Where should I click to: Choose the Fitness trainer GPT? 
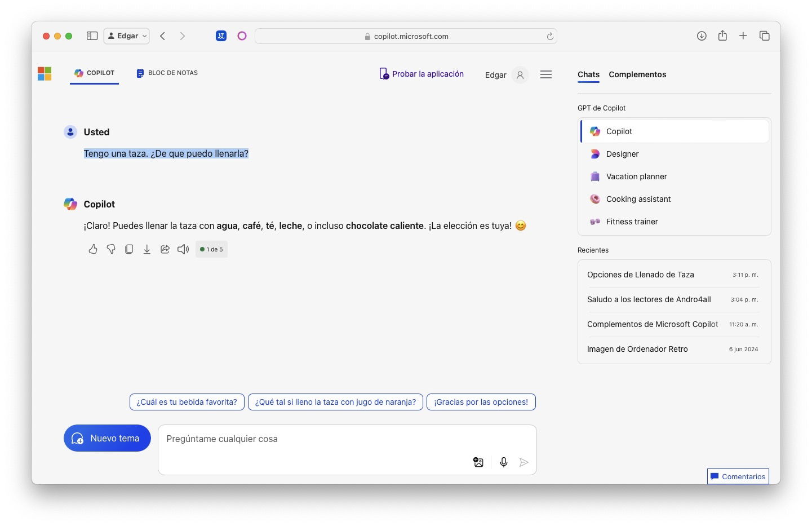pos(675,222)
